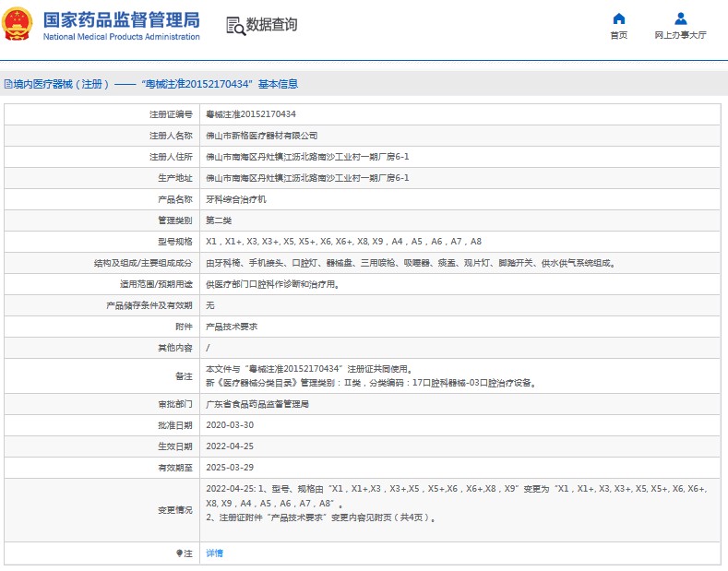
Task: Click the 产品储存条件及有效期 label
Action: click(149, 305)
